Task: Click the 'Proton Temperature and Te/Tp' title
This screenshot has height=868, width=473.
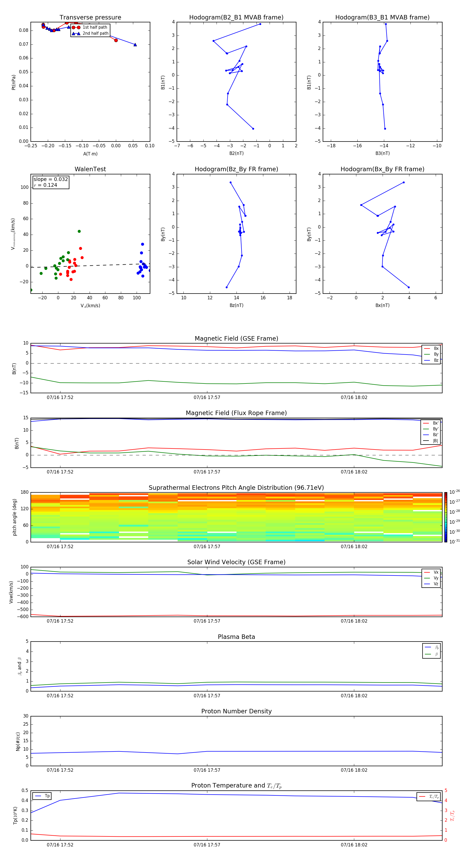Action: coord(236,786)
